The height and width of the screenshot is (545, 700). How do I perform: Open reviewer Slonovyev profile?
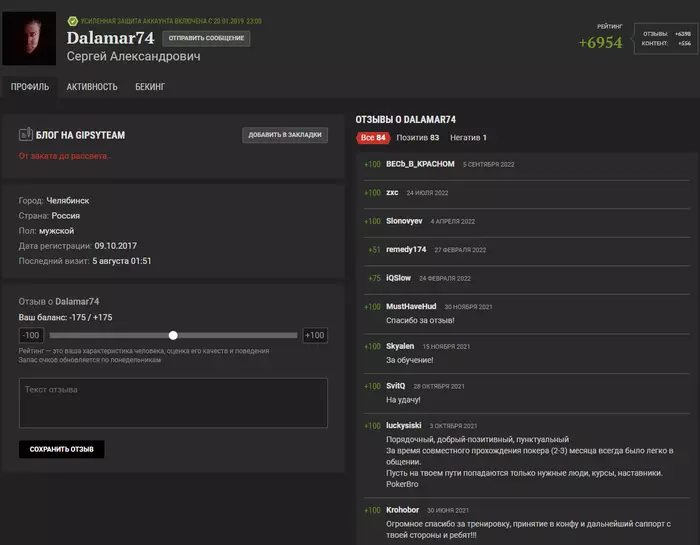pos(404,221)
